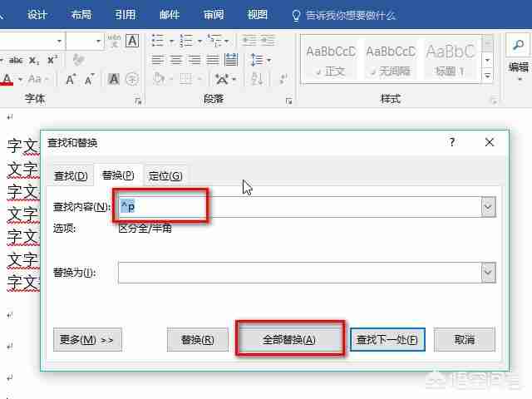Expand the styles gallery more arrow

coord(488,76)
